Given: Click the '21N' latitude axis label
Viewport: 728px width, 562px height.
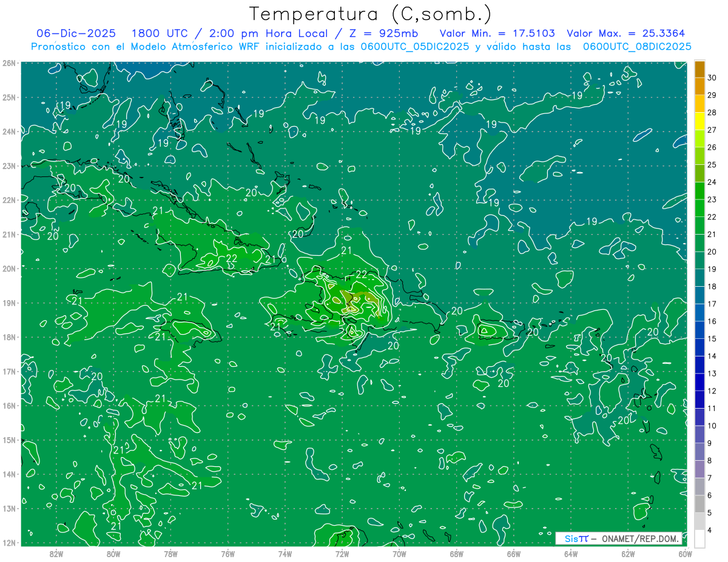Looking at the screenshot, I should click(x=8, y=234).
